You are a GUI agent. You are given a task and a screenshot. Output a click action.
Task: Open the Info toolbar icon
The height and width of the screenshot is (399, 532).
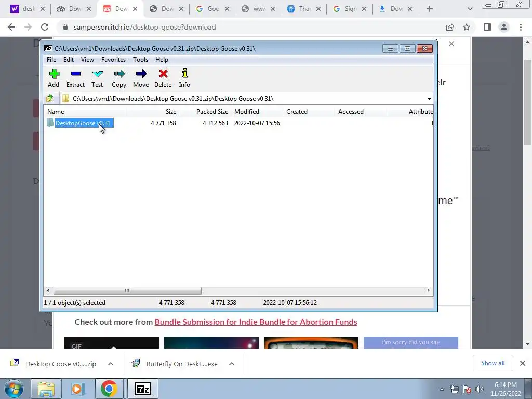[184, 78]
